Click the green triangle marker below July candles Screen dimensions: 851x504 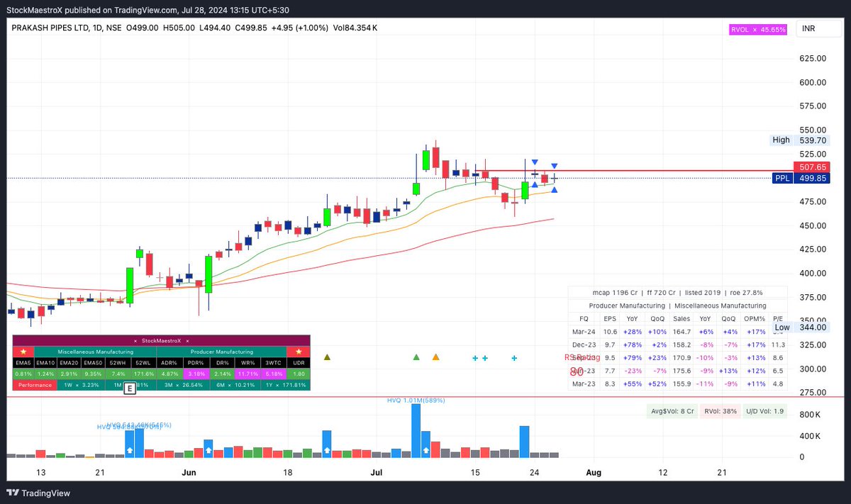pos(416,357)
